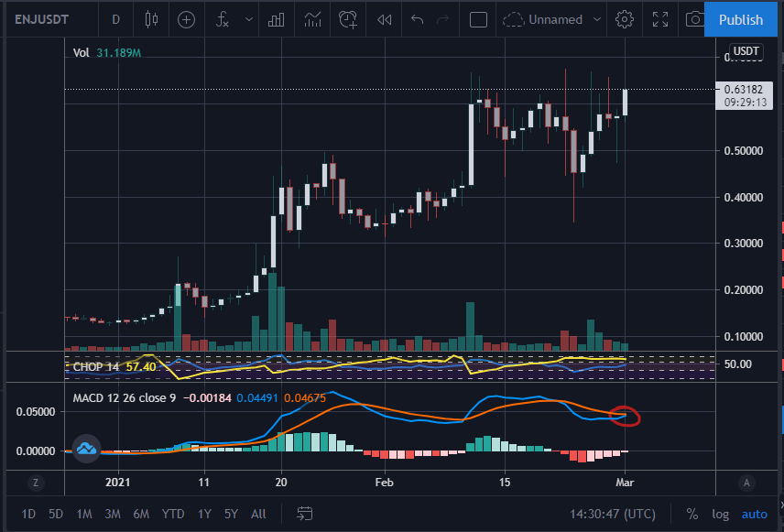
Task: Open the timezone Z button
Action: 35,483
